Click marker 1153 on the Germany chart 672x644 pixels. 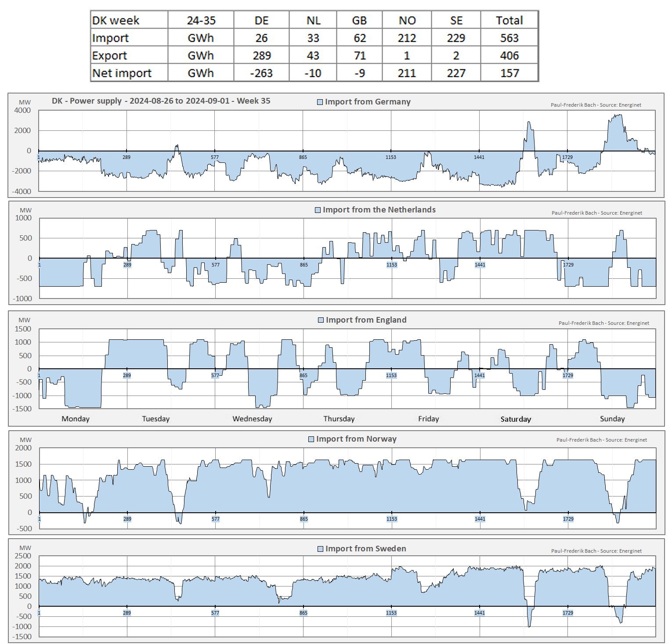click(x=391, y=157)
